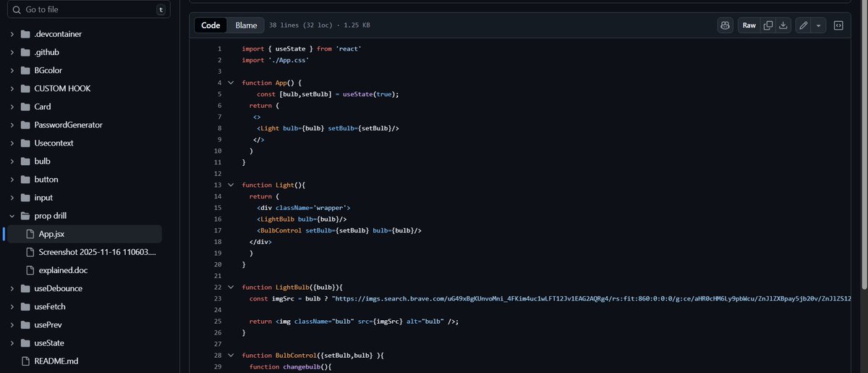Click the imgSrc brave.com URL string
The image size is (868, 373).
[x=592, y=298]
